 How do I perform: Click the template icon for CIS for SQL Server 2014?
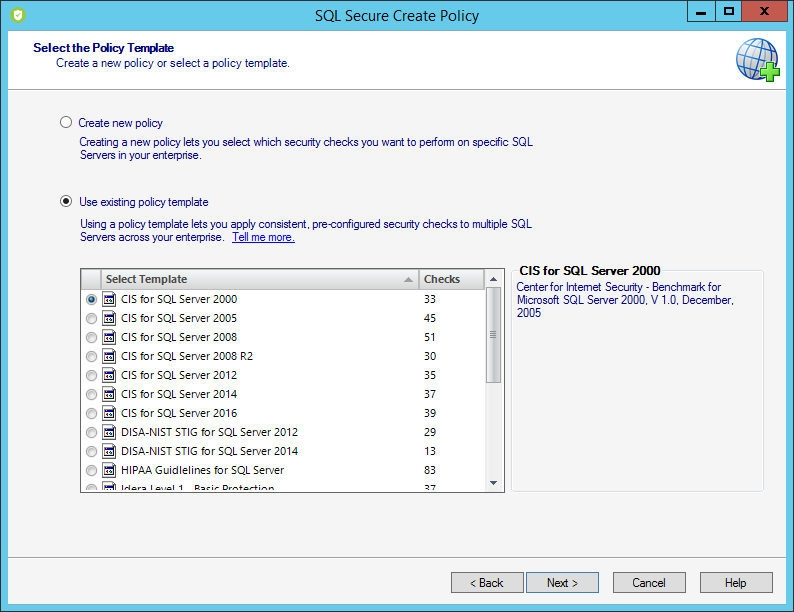pos(109,394)
